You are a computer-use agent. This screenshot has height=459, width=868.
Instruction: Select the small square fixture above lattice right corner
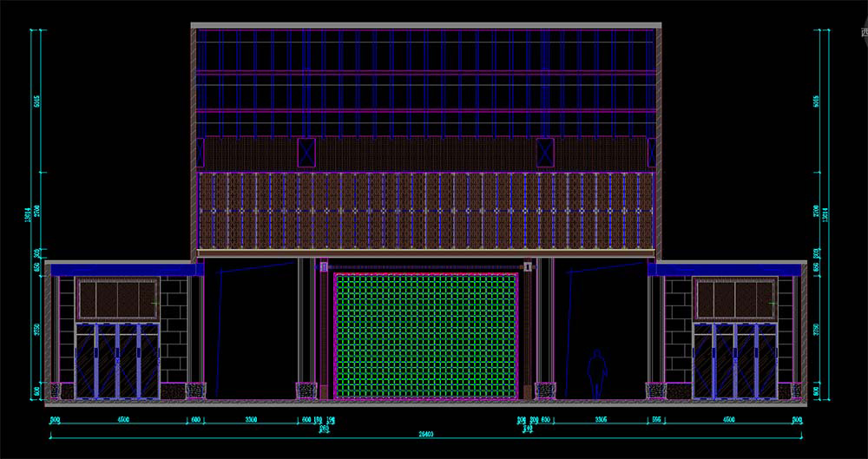527,267
